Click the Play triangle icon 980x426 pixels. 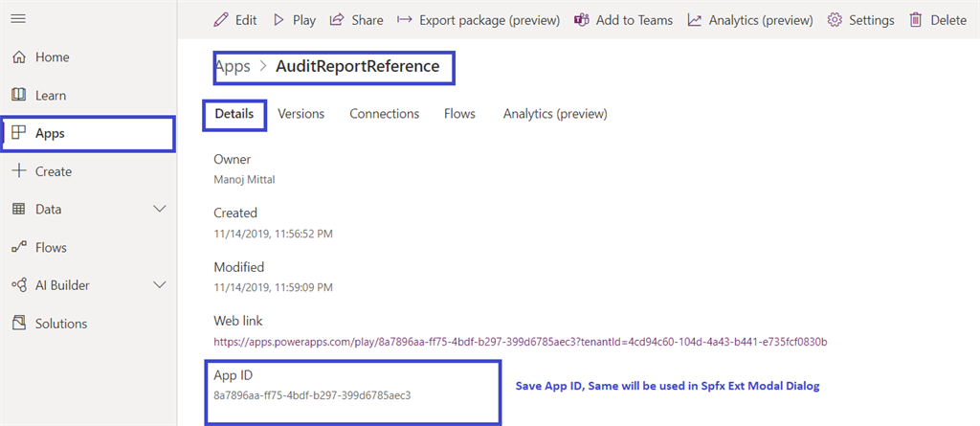[x=278, y=20]
